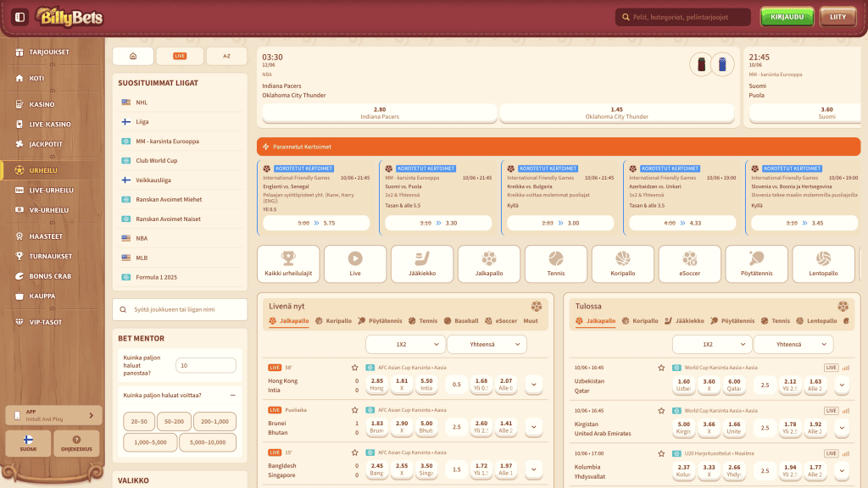868x488 pixels.
Task: Expand more markets for Brunei match
Action: (534, 427)
